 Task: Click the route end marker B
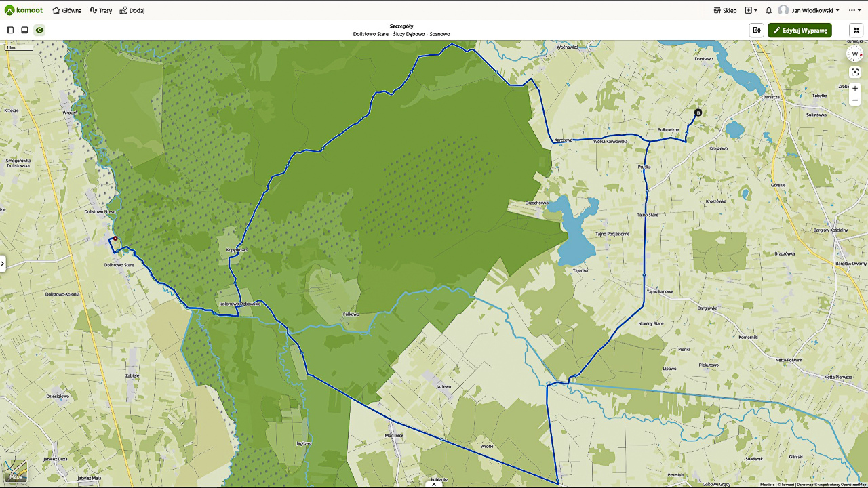[x=698, y=113]
